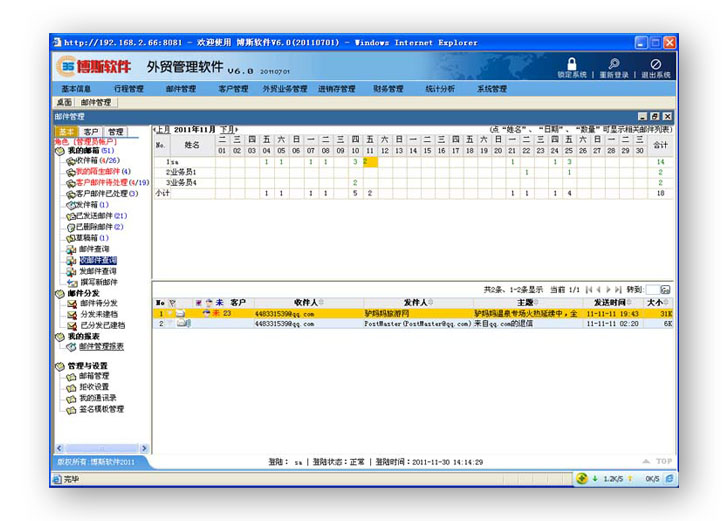Open the 财务管理 menu
The height and width of the screenshot is (521, 722).
[x=388, y=89]
